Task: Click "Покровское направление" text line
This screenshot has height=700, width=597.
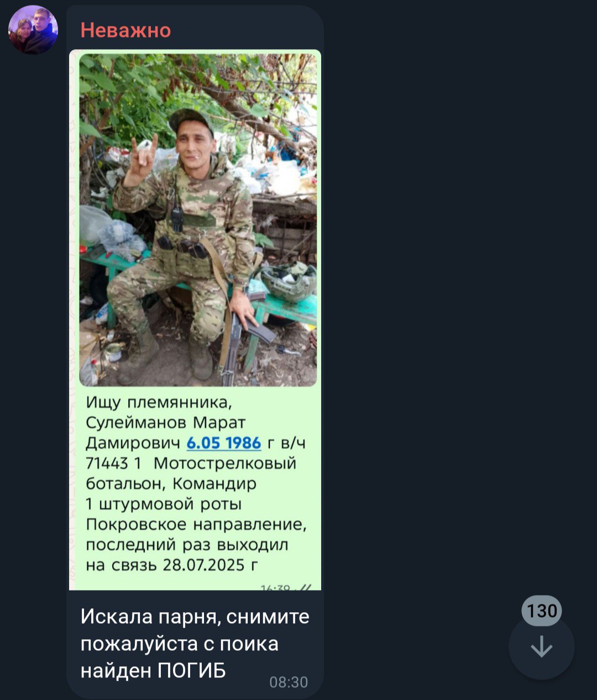Action: 196,524
